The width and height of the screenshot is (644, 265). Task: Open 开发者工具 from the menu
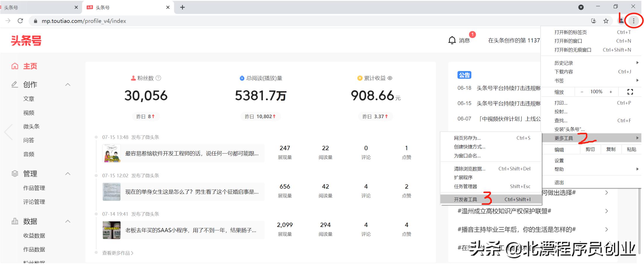(x=465, y=199)
